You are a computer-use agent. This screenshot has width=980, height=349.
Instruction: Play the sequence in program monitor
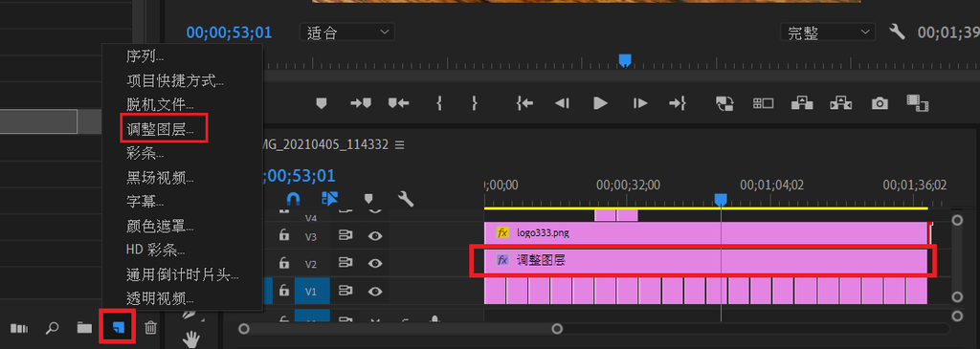(x=600, y=103)
